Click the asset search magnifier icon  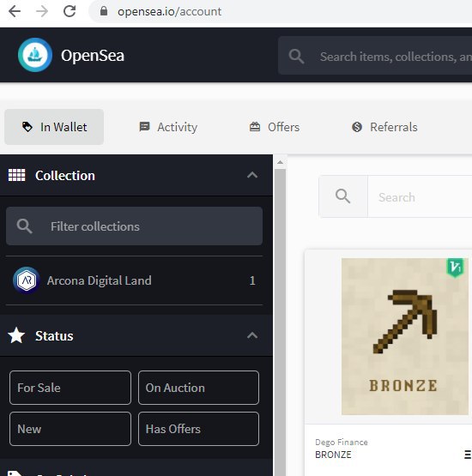pos(343,196)
